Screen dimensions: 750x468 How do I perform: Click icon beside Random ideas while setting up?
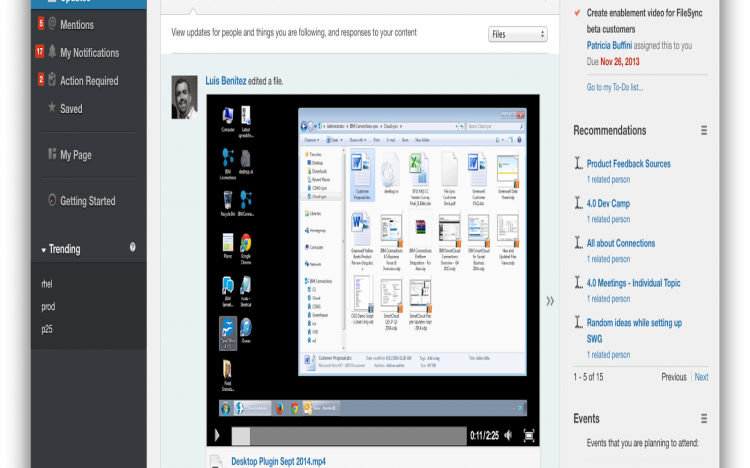coord(578,322)
